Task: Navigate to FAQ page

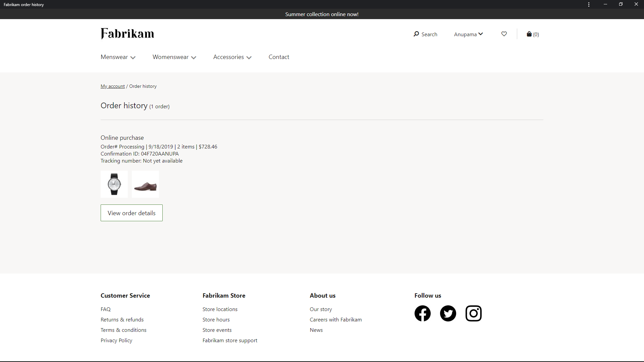Action: 105,308
